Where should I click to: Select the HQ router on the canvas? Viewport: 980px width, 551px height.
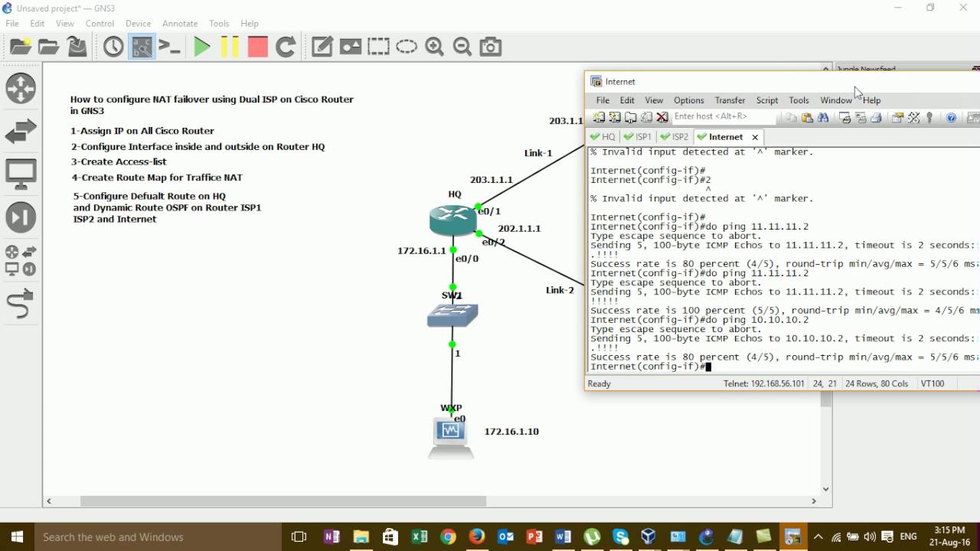coord(452,220)
